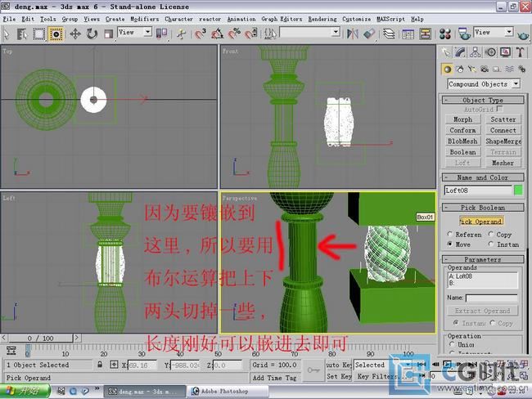Switch to Modify command panel tab
The image size is (532, 399).
460,52
